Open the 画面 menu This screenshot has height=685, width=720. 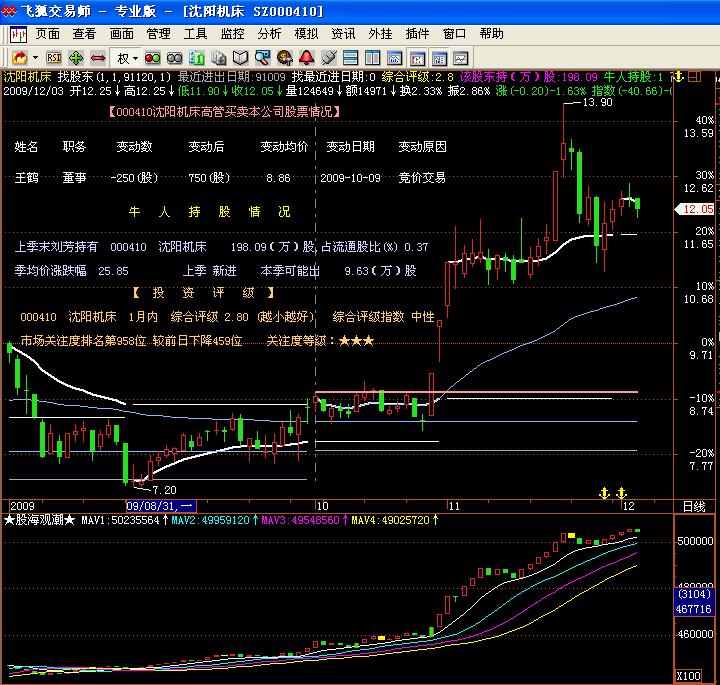click(x=122, y=34)
